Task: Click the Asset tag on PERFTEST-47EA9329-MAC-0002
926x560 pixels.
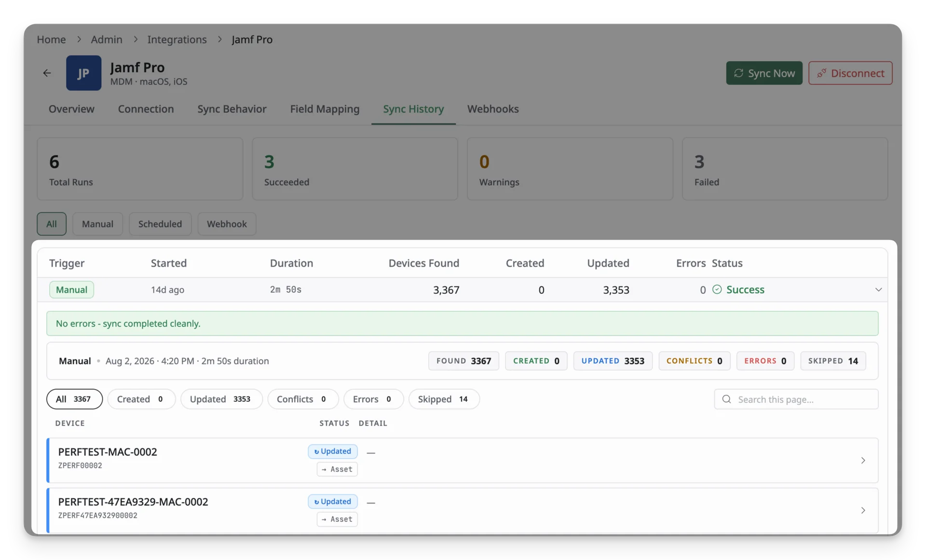Action: (337, 519)
